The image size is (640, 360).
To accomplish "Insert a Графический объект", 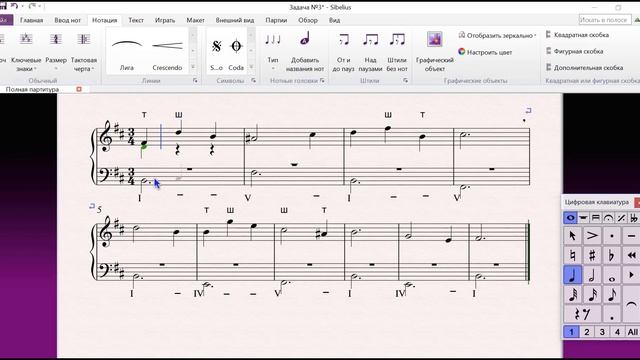I will point(435,51).
